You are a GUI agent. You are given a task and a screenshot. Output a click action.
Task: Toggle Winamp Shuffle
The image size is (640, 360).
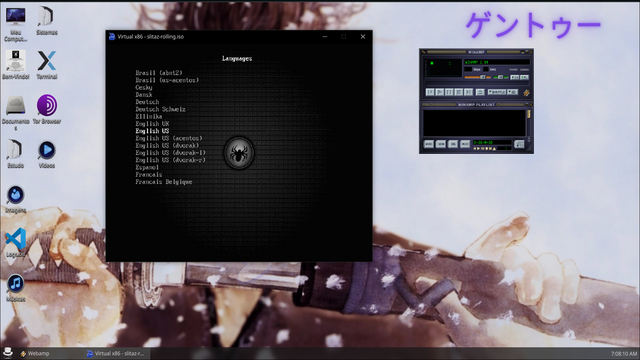tap(497, 92)
